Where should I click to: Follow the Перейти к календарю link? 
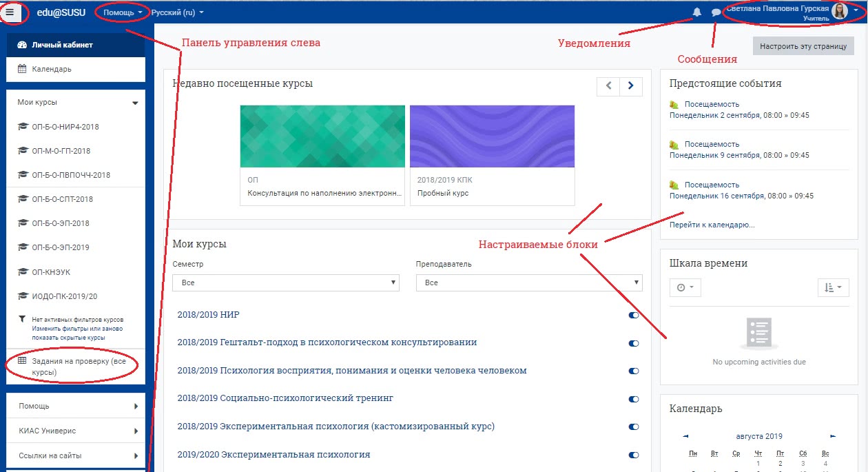click(712, 225)
